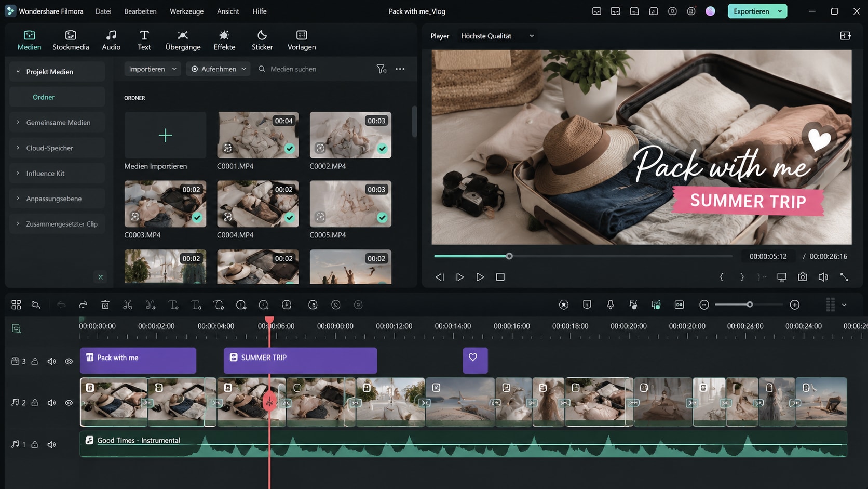The height and width of the screenshot is (489, 868).
Task: Click the player play button
Action: (x=480, y=277)
